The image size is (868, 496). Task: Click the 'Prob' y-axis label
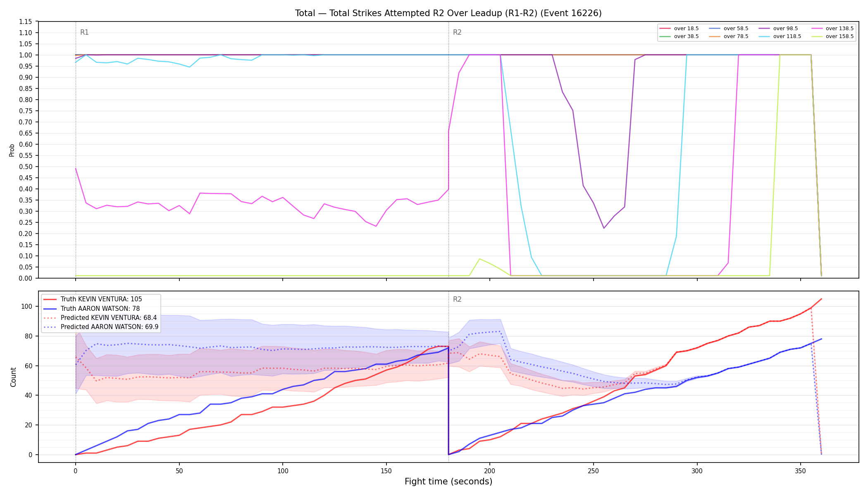pos(12,150)
